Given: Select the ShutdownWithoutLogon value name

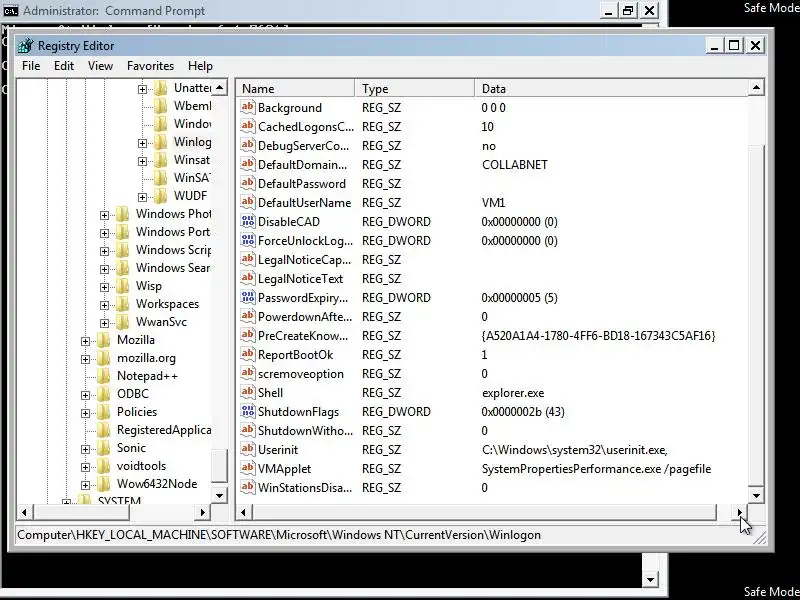Looking at the screenshot, I should pyautogui.click(x=305, y=431).
